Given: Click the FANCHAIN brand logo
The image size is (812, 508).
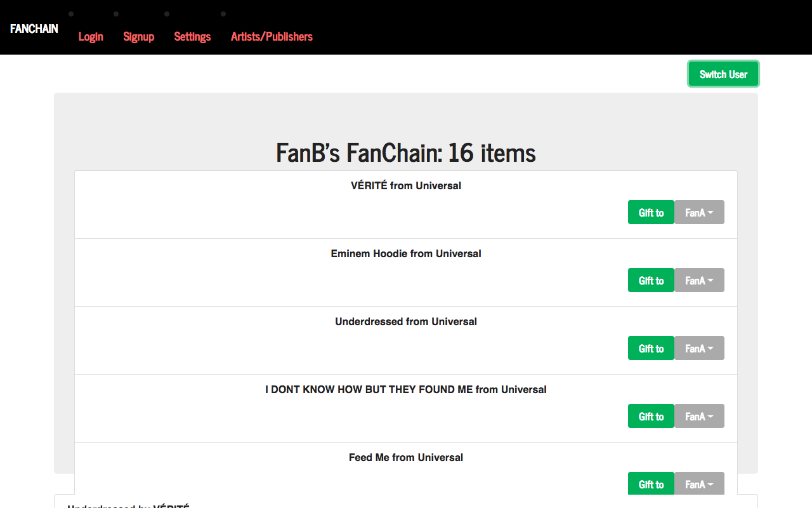Looking at the screenshot, I should coord(34,29).
